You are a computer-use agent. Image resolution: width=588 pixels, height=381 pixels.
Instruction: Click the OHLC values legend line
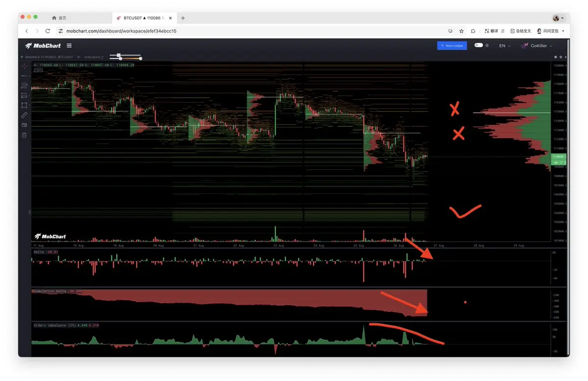(83, 65)
